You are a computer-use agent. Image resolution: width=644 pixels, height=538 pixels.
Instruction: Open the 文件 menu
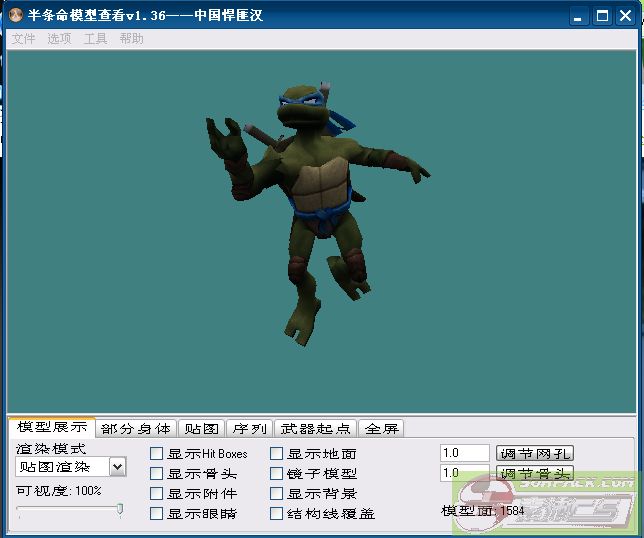click(23, 39)
